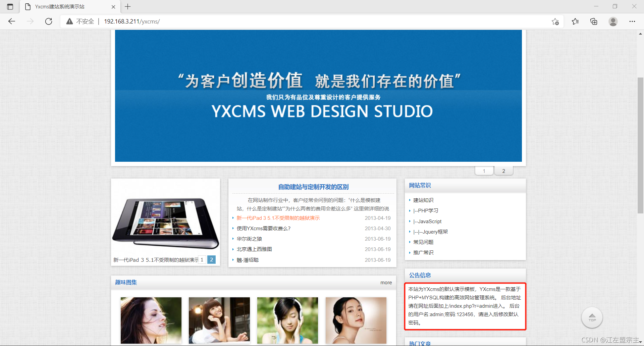Open the |--PHP学习 sidebar entry
The width and height of the screenshot is (644, 346).
pyautogui.click(x=425, y=210)
